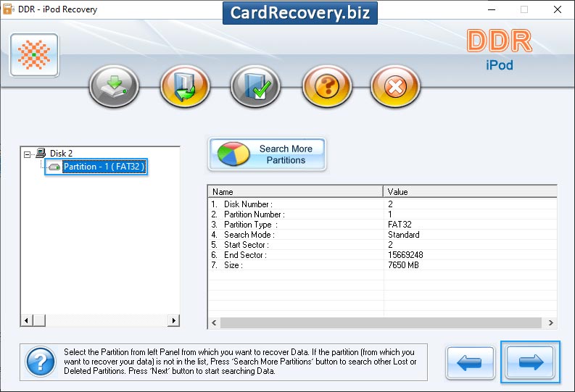The height and width of the screenshot is (392, 575).
Task: Select the Disk Number row
Action: pos(382,204)
